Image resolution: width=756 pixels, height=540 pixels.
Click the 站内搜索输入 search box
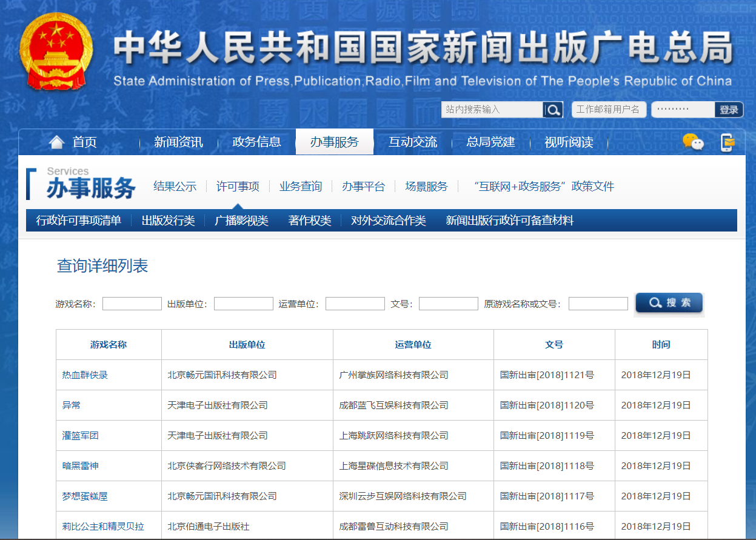pyautogui.click(x=492, y=110)
